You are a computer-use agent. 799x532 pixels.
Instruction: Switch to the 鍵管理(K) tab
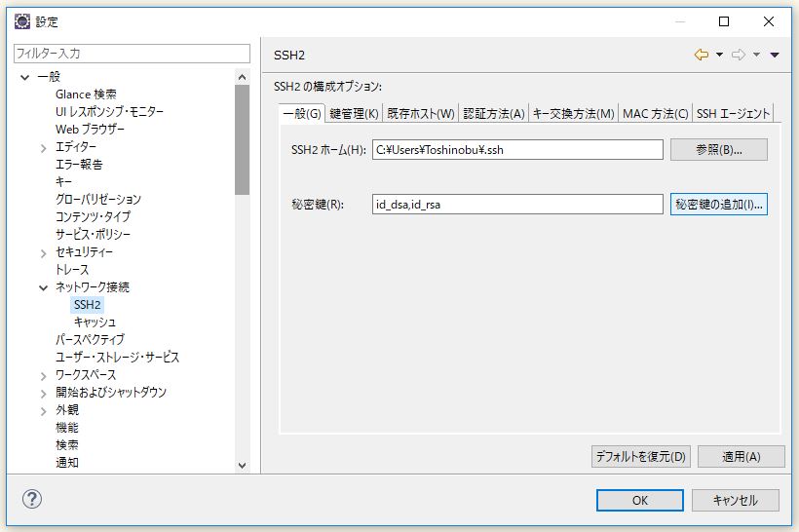(354, 113)
